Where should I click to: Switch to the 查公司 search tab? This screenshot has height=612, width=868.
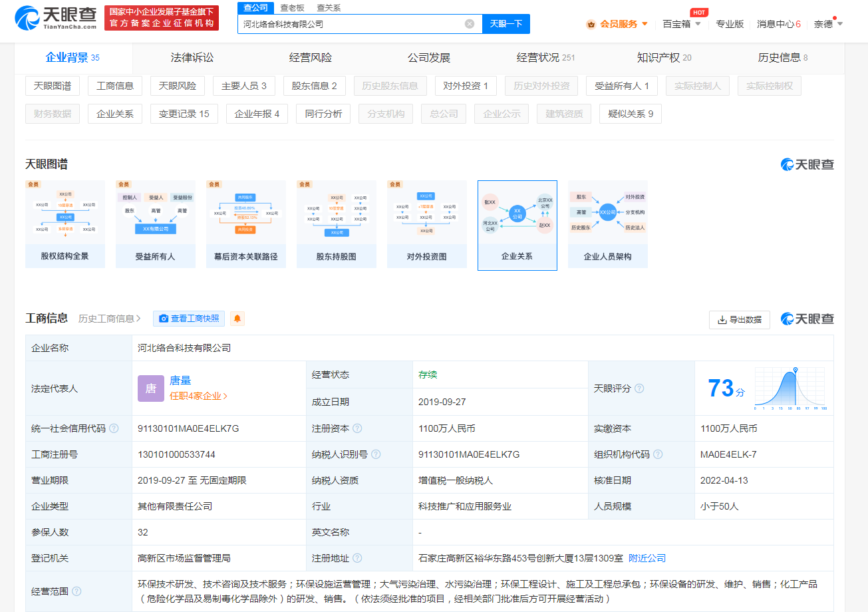255,7
